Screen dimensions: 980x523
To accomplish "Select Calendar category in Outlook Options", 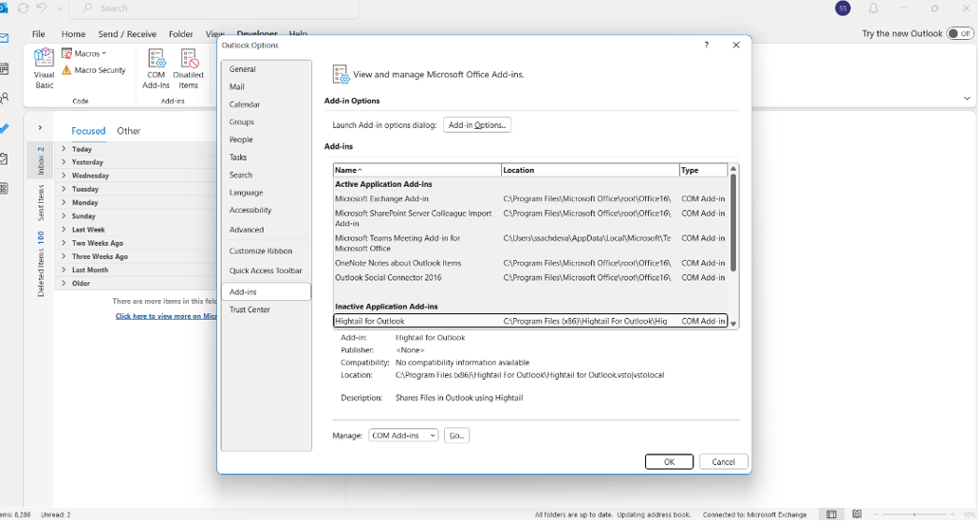I will coord(267,104).
